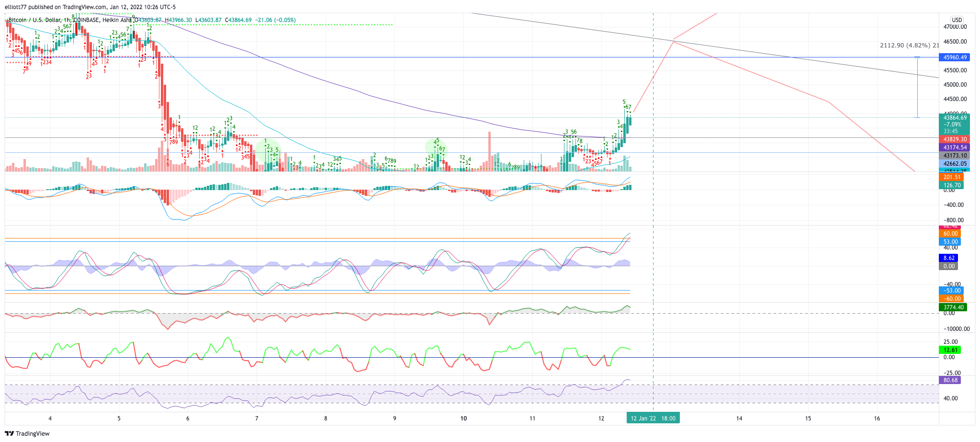The width and height of the screenshot is (980, 442).
Task: Click the -400.00 MACD axis label
Action: 953,205
